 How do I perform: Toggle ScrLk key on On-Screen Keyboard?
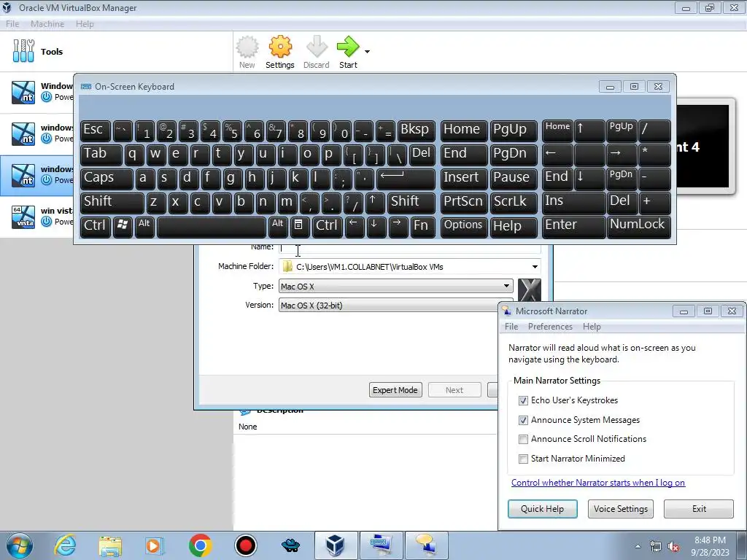coord(514,202)
